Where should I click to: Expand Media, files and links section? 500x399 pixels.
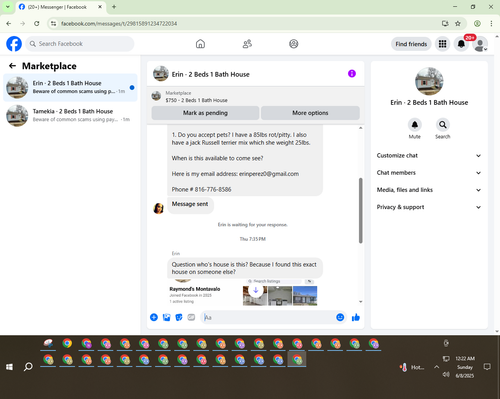(429, 190)
